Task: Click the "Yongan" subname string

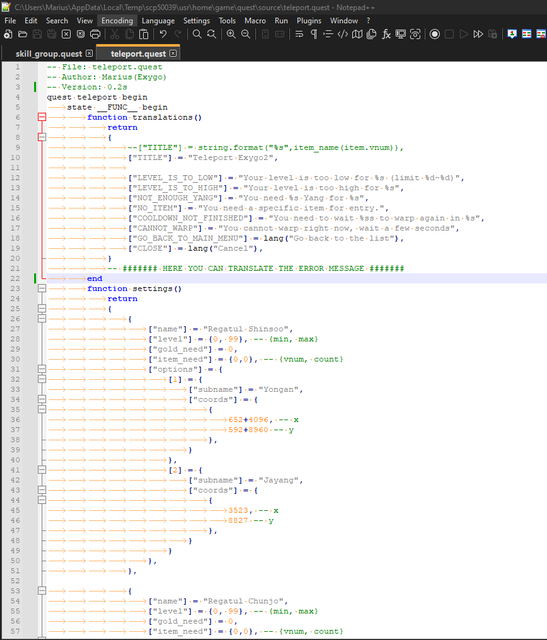Action: coord(278,389)
